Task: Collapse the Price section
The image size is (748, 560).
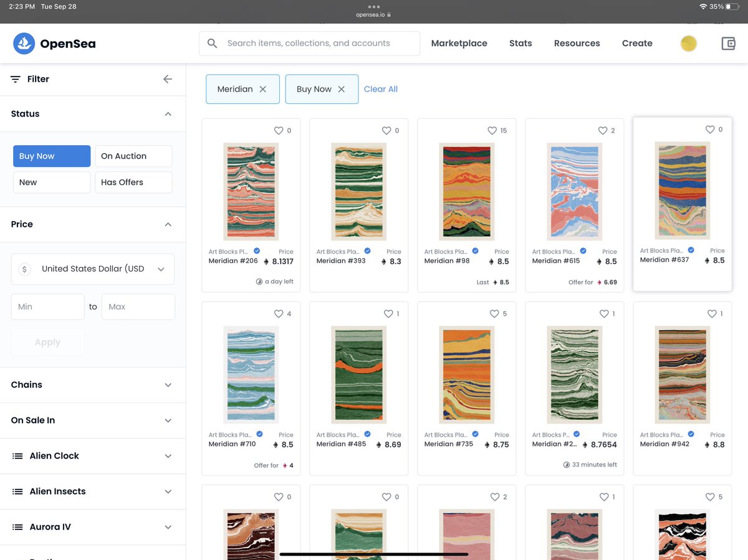Action: (168, 224)
